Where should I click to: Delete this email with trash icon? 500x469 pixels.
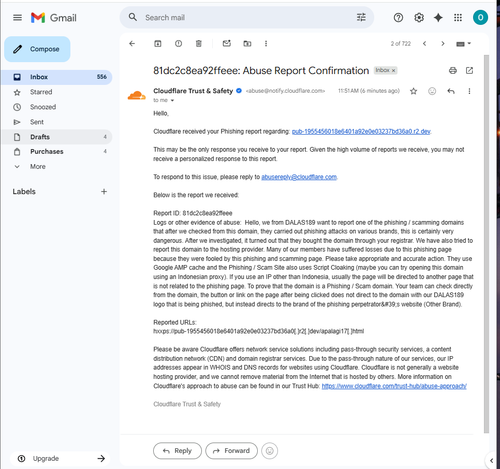click(x=199, y=43)
